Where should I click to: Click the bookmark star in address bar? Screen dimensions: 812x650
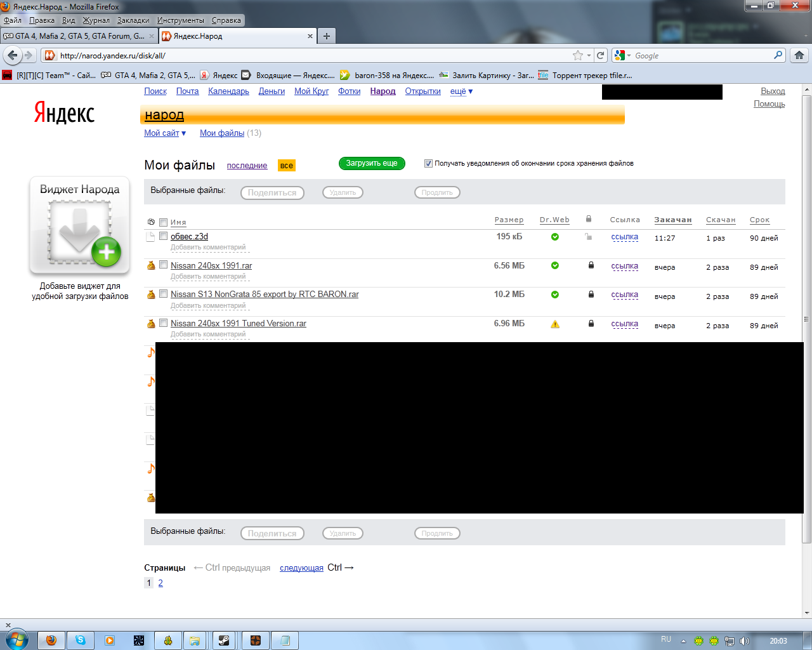(578, 55)
